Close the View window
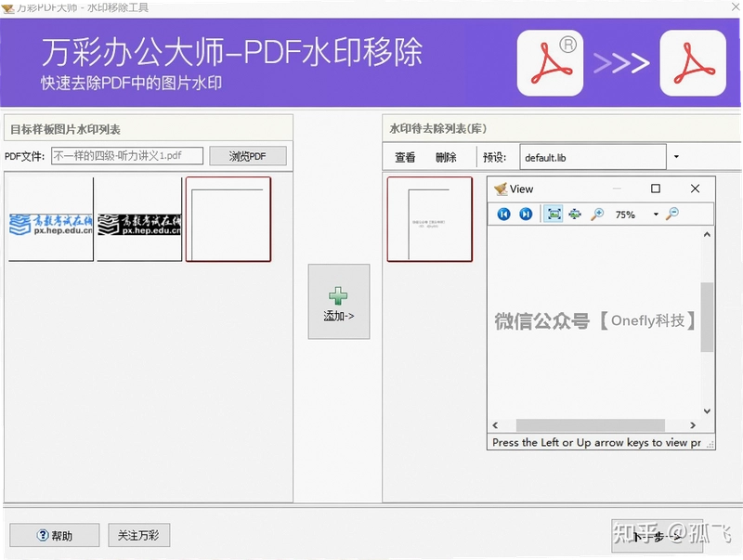This screenshot has width=743, height=560. [x=695, y=189]
